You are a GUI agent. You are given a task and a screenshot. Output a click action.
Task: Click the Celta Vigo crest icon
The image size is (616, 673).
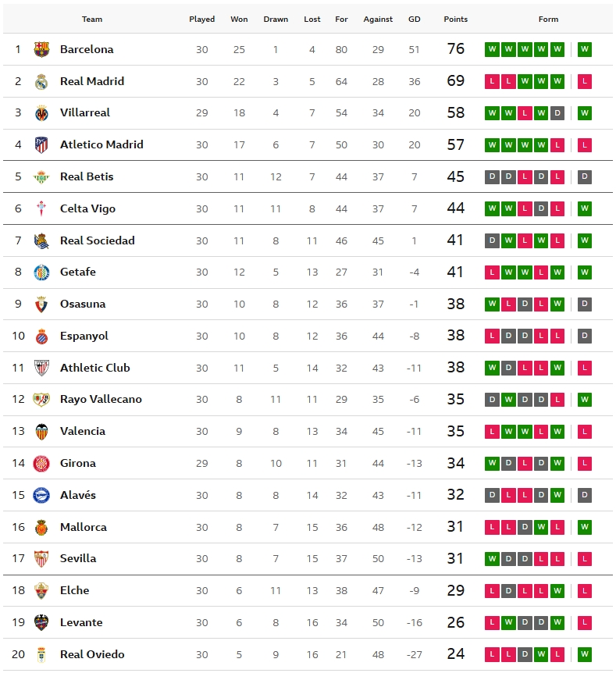point(41,208)
